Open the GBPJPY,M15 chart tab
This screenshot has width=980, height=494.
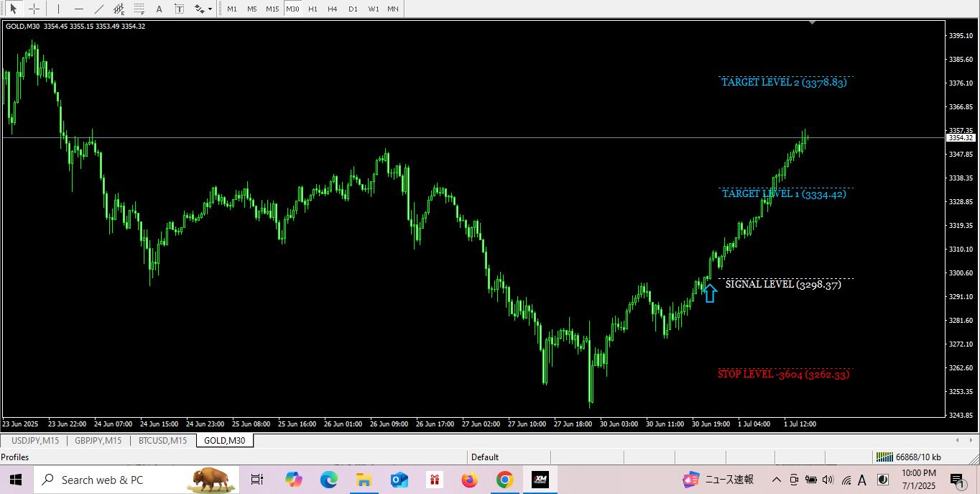pyautogui.click(x=98, y=441)
